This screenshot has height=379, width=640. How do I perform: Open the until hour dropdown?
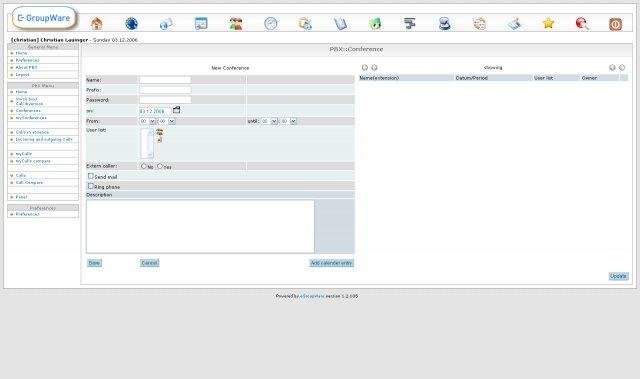269,121
